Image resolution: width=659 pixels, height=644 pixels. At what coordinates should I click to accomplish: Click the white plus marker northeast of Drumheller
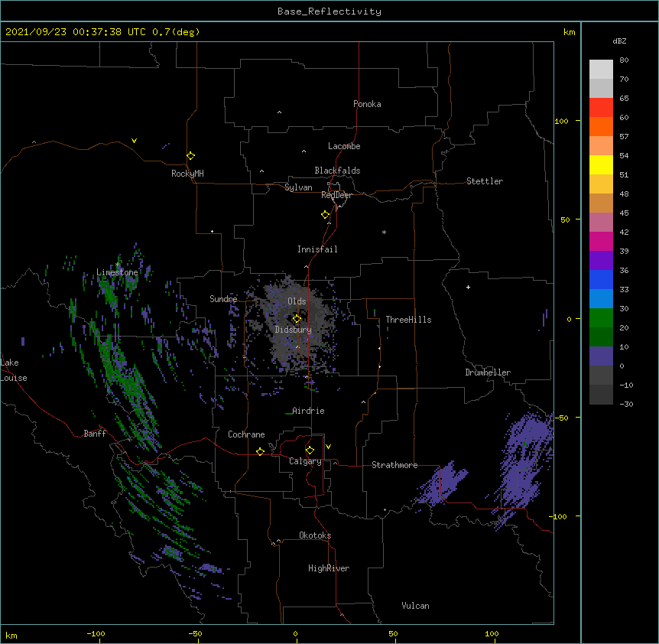pos(468,287)
